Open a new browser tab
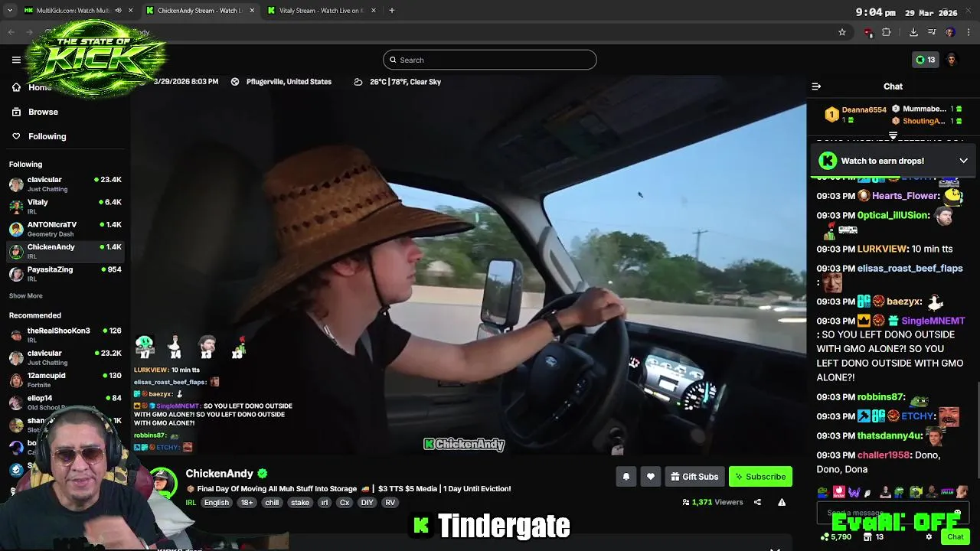The width and height of the screenshot is (980, 551). pyautogui.click(x=392, y=11)
